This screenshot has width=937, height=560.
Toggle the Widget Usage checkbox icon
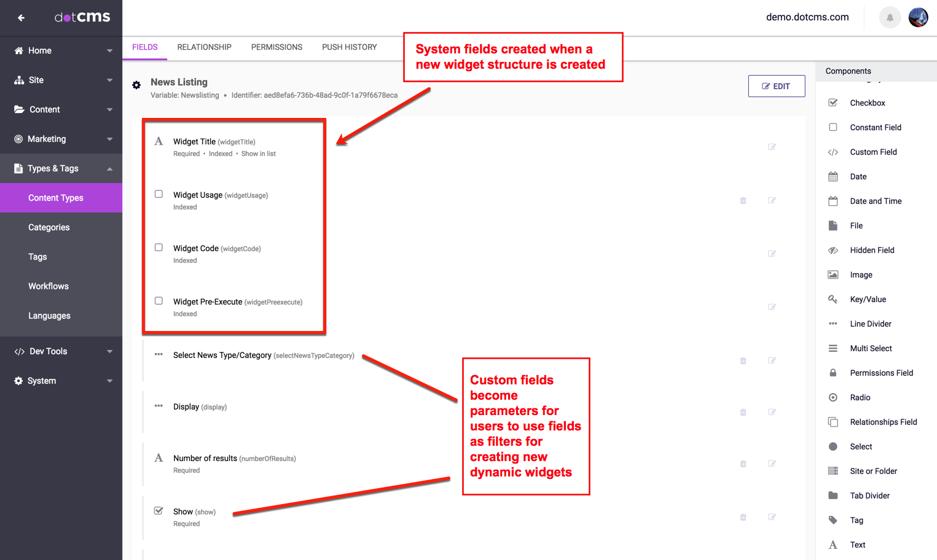159,194
